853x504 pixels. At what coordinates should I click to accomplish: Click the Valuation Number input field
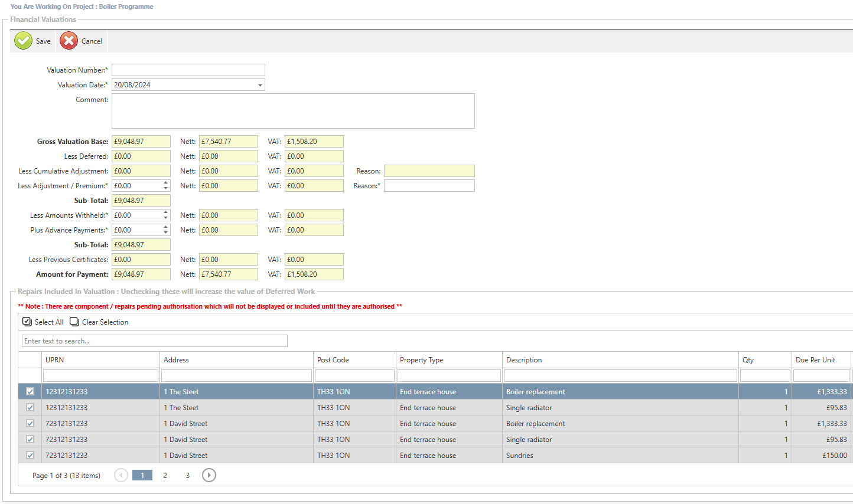pos(188,70)
